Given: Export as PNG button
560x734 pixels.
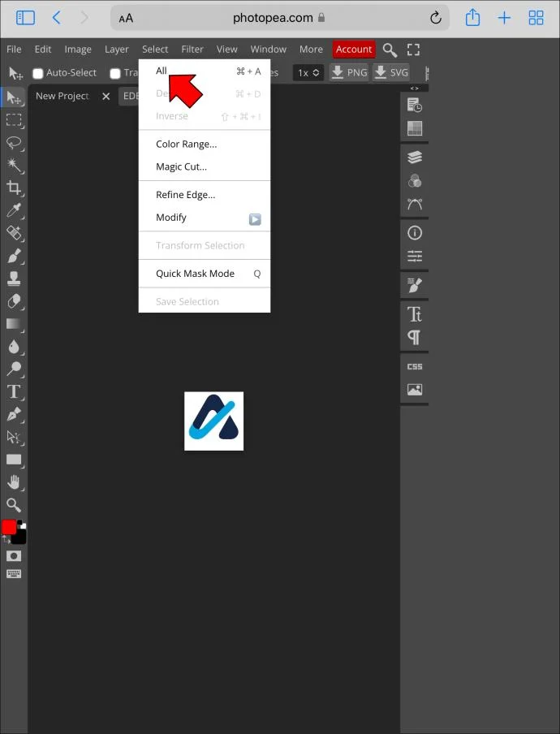Looking at the screenshot, I should coord(350,72).
